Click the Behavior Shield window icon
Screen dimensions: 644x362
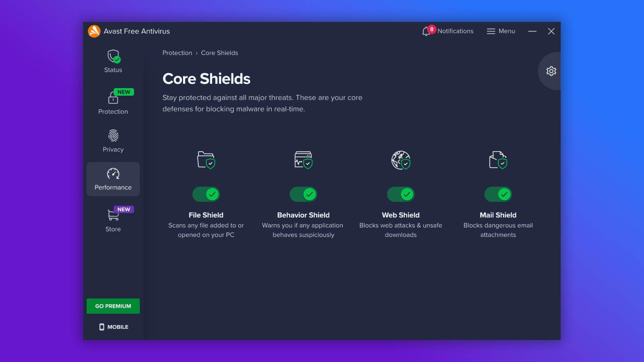point(303,160)
